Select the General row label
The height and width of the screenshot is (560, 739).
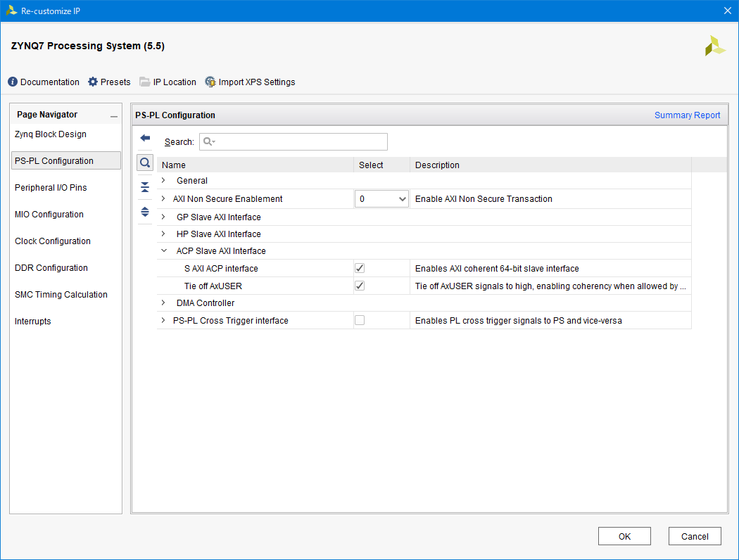(x=192, y=180)
